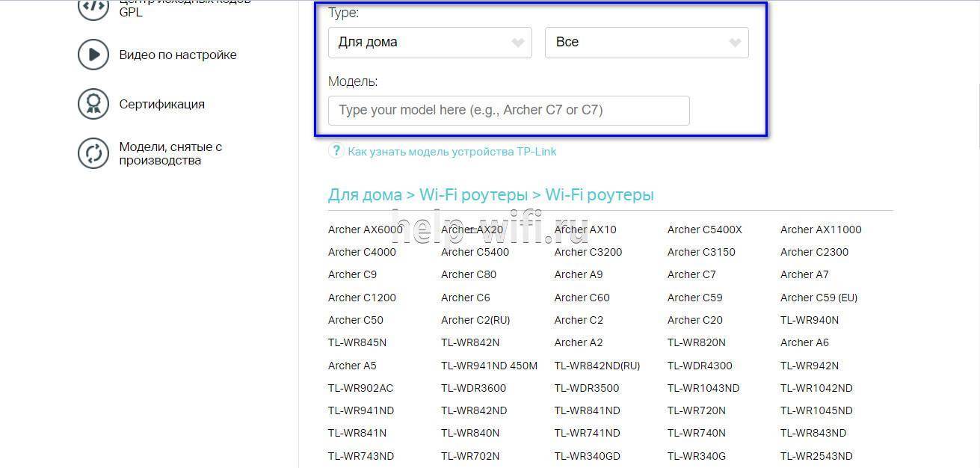Click the GPL source code center icon
This screenshot has height=468, width=980.
[93, 7]
